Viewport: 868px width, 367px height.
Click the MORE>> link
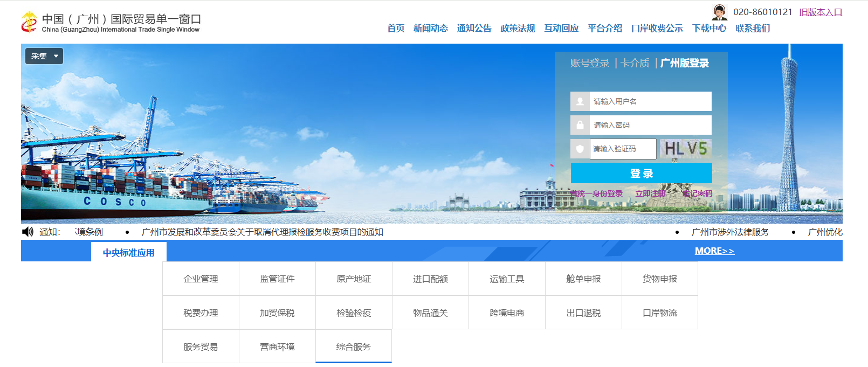tap(714, 251)
